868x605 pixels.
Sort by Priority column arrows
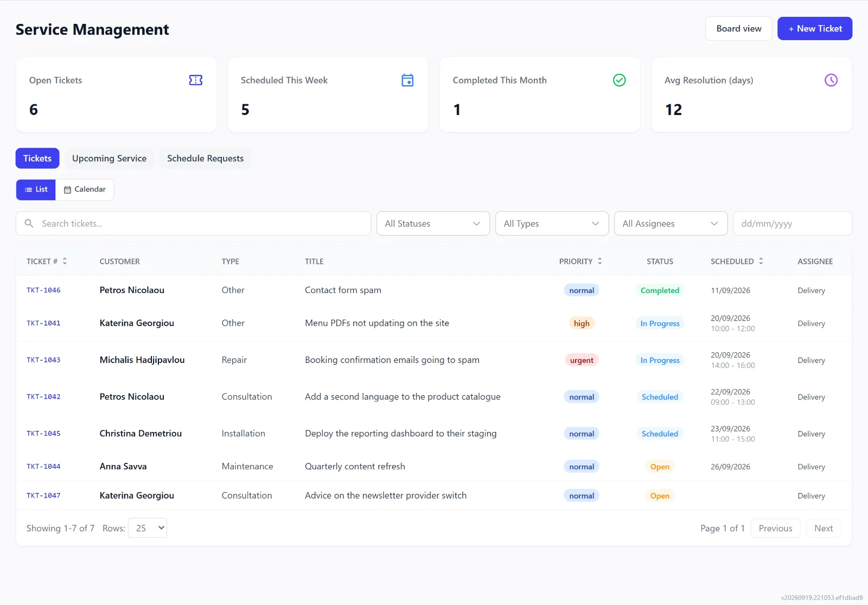point(599,261)
